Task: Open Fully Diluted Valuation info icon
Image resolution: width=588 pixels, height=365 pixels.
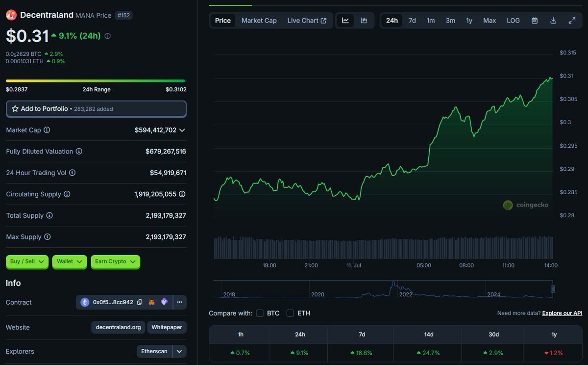Action: click(79, 152)
